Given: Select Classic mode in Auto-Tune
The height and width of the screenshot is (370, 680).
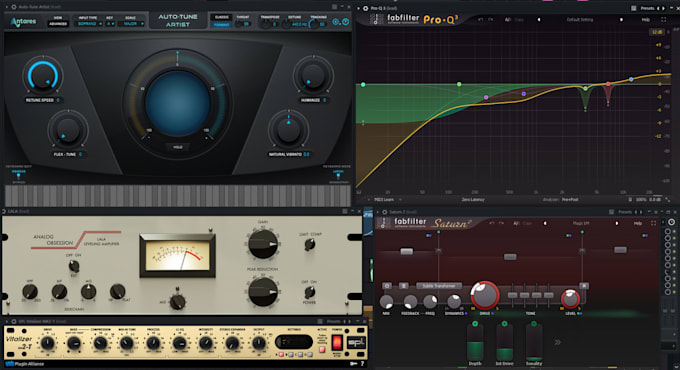Looking at the screenshot, I should click(x=222, y=17).
